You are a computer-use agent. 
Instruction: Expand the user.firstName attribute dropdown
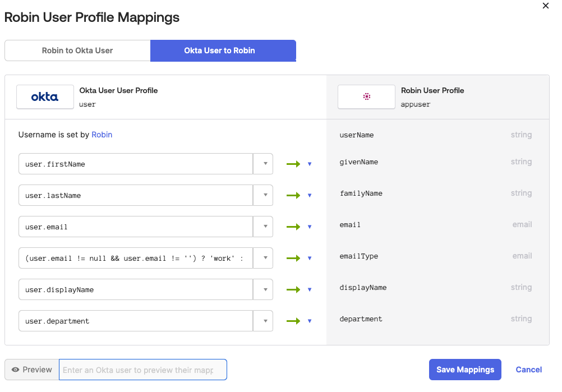pyautogui.click(x=263, y=164)
